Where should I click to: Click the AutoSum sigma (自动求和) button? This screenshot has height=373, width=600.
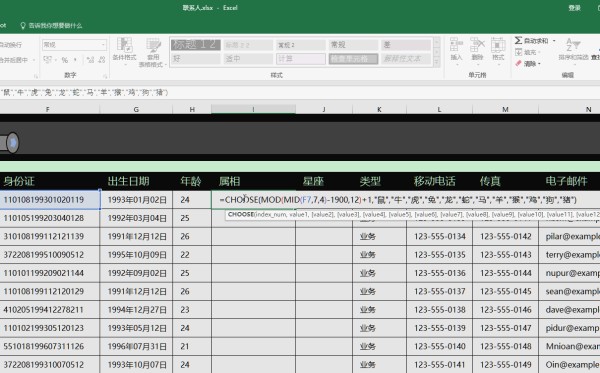coord(531,41)
